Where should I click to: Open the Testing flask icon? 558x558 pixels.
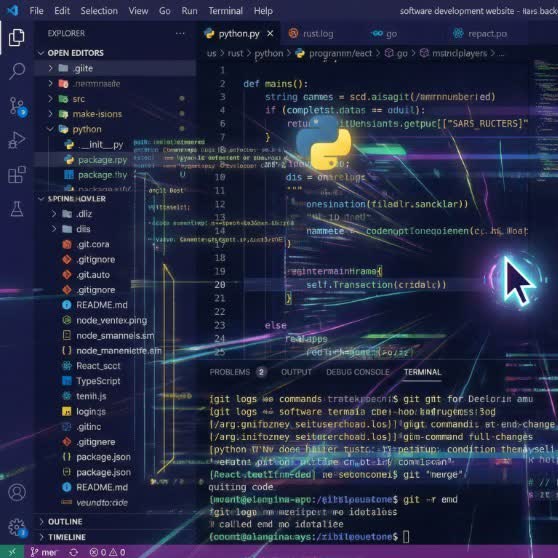(16, 209)
